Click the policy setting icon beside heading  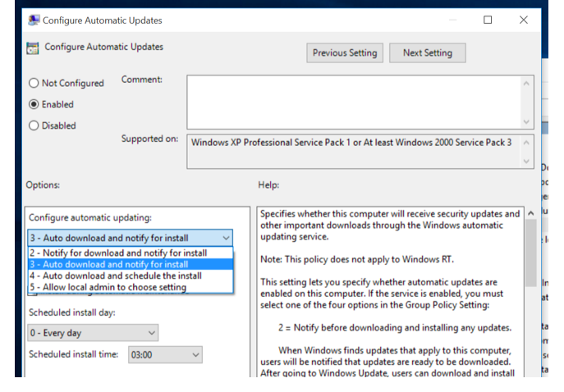tap(33, 48)
